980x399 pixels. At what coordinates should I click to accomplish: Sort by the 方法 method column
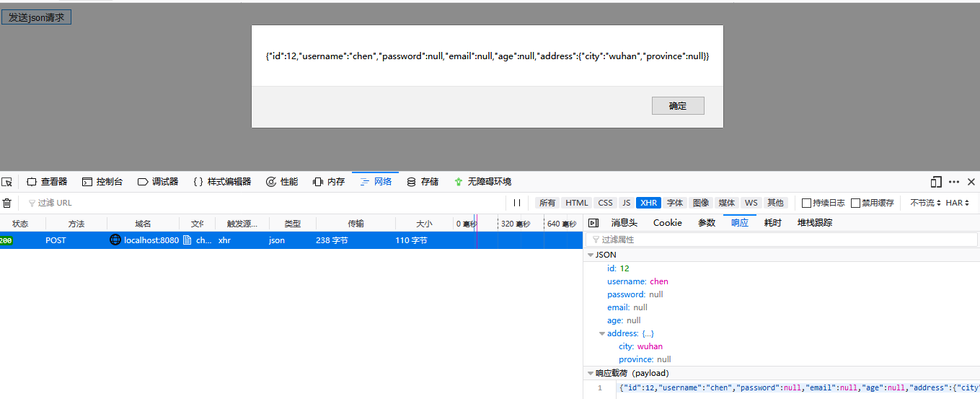(76, 224)
